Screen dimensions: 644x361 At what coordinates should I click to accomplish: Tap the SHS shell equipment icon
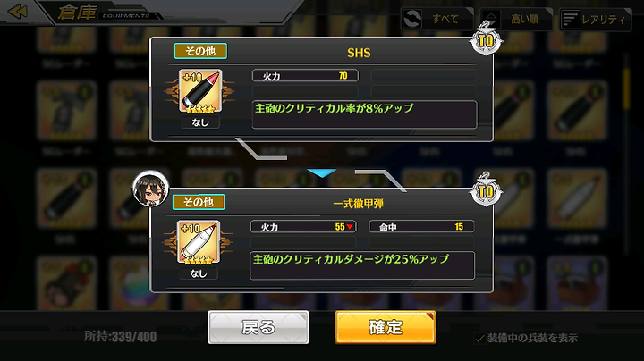pyautogui.click(x=200, y=91)
